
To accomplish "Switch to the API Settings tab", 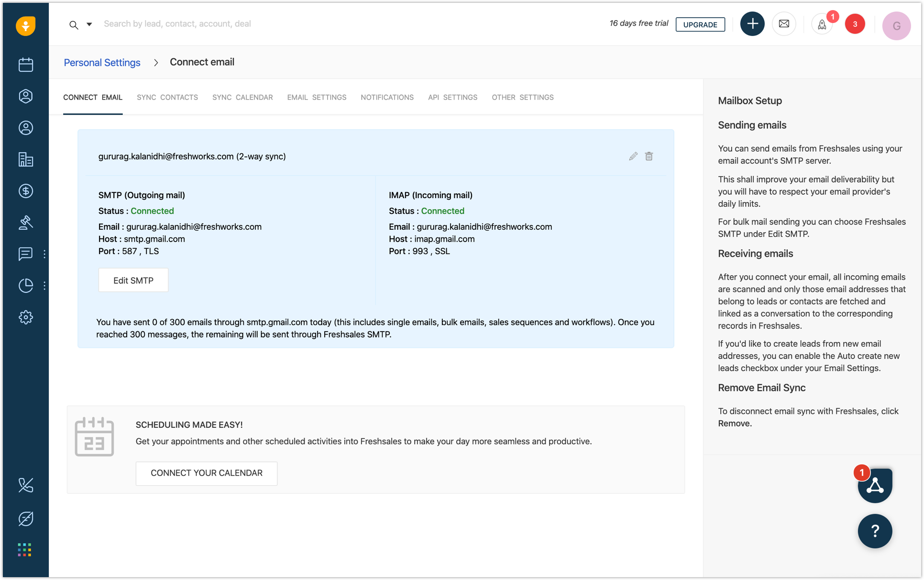I will click(x=452, y=97).
